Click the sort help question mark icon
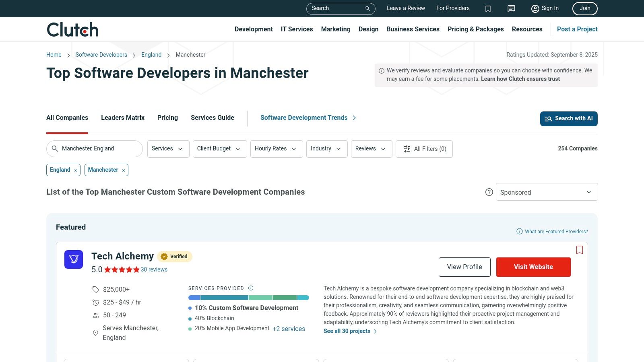Viewport: 644px width, 362px height. pos(489,192)
